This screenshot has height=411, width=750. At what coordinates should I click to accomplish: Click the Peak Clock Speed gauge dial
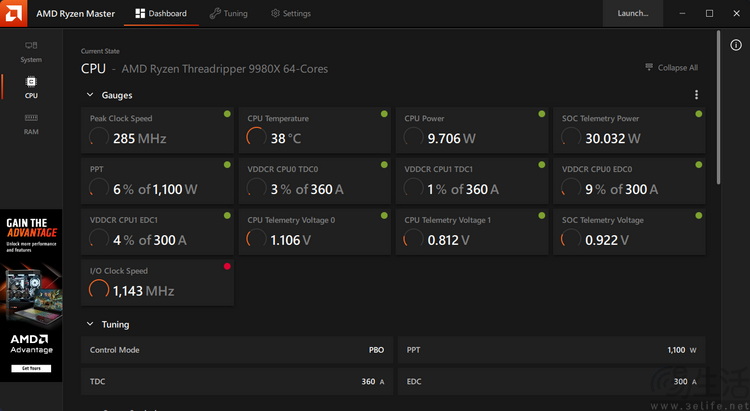click(x=99, y=137)
